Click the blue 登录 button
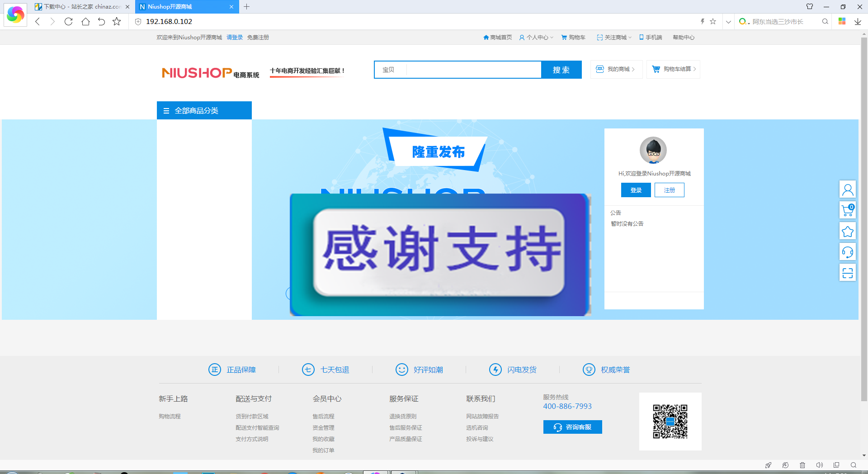The image size is (868, 474). coord(636,190)
